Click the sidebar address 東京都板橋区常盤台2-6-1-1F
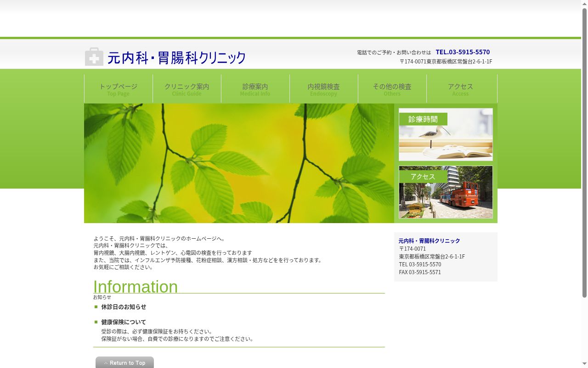588x368 pixels. pos(432,256)
